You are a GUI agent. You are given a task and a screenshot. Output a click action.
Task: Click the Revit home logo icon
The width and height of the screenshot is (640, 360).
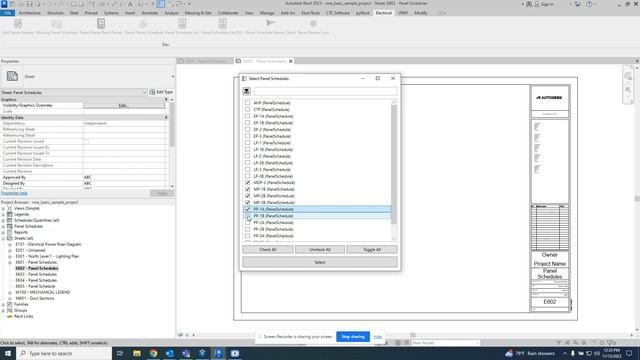[4, 4]
